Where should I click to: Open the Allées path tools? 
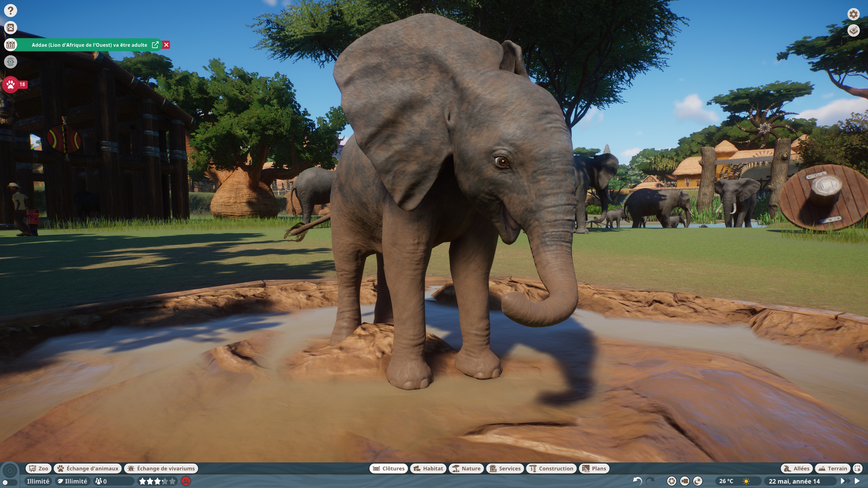[797, 468]
